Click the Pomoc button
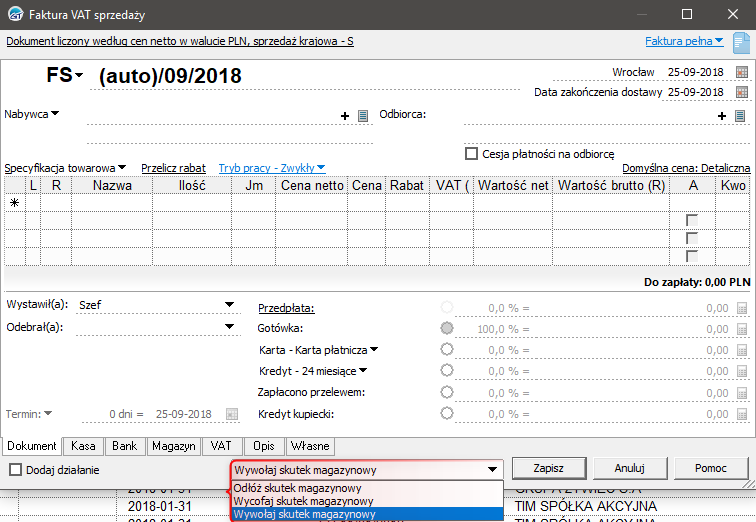 pos(711,468)
